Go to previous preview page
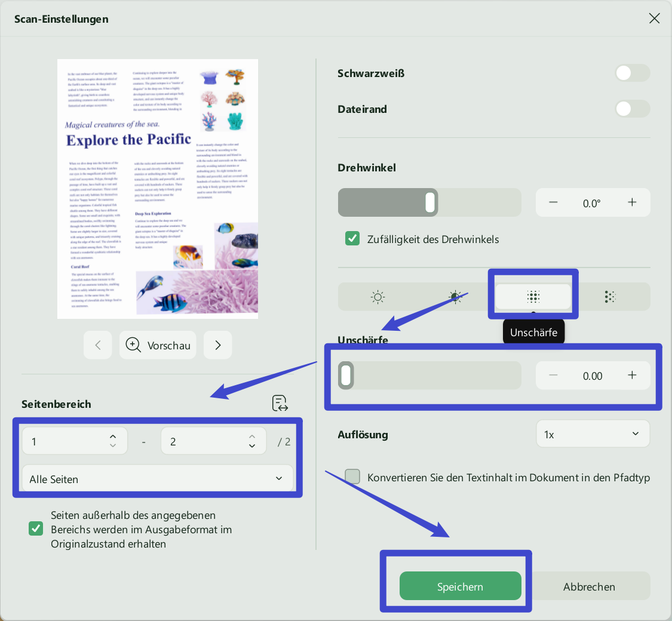Viewport: 672px width, 621px height. click(98, 345)
